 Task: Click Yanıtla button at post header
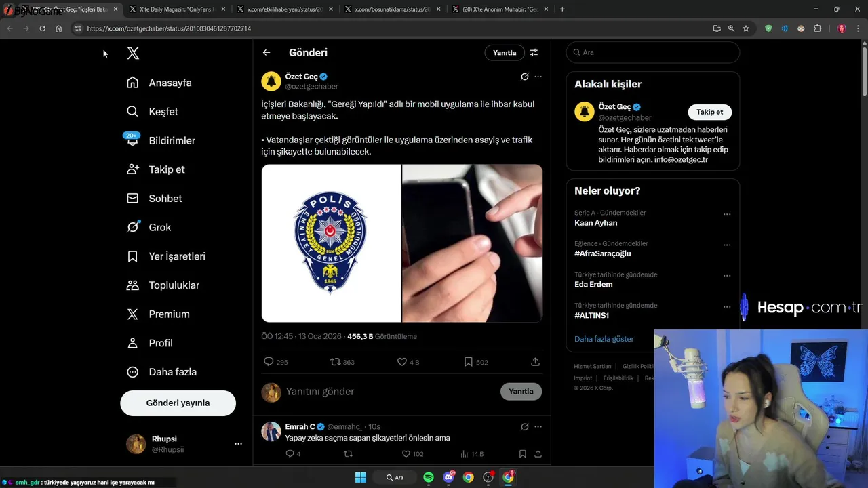pos(505,52)
